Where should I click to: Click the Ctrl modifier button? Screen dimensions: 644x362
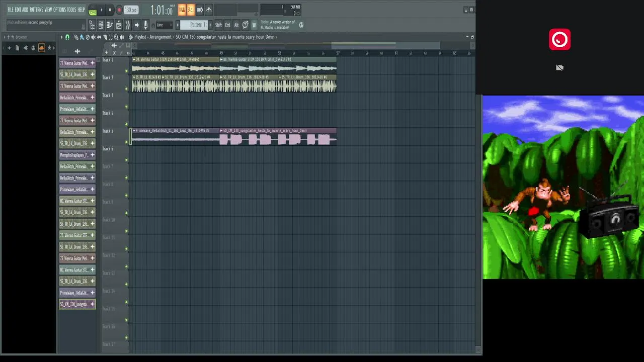227,25
